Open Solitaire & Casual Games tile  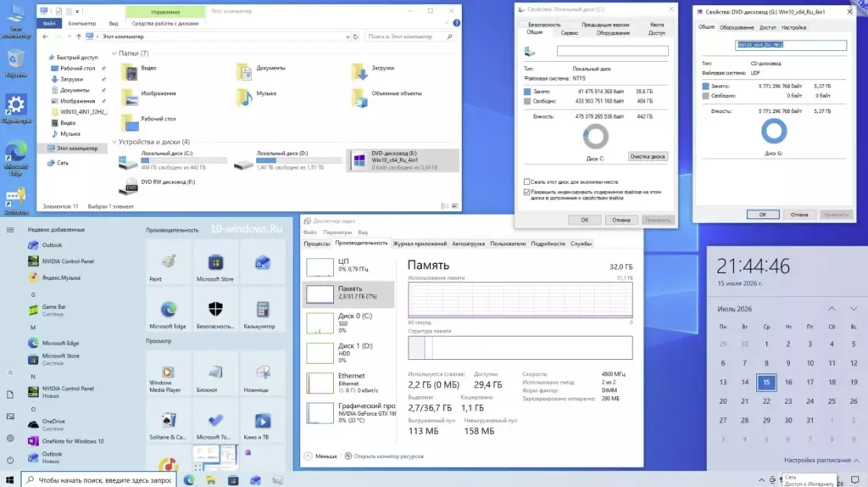[169, 421]
